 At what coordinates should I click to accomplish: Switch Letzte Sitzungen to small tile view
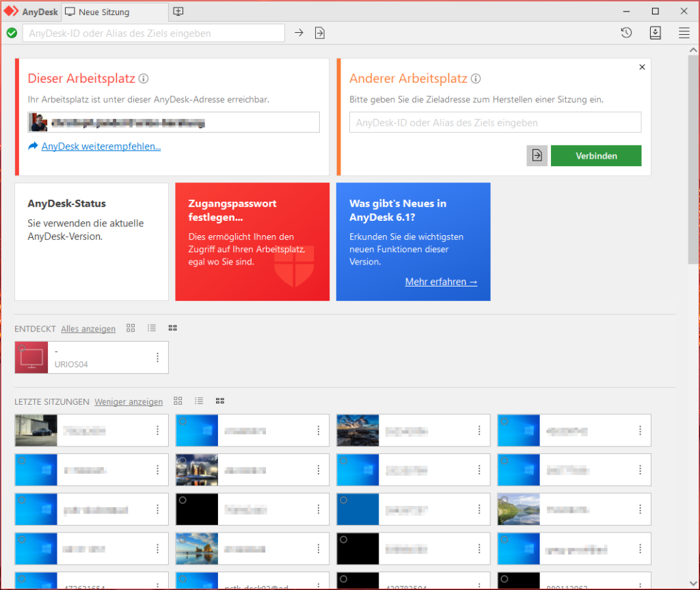click(220, 401)
